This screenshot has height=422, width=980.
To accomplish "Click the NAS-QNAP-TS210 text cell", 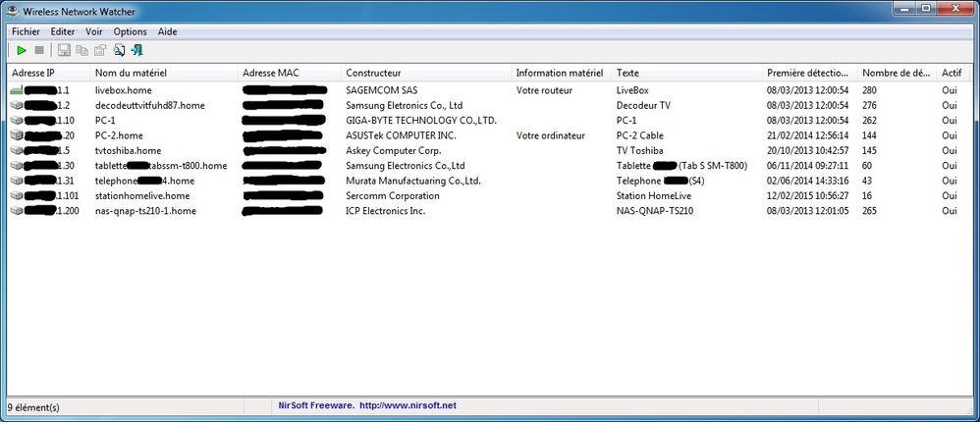I will (654, 211).
